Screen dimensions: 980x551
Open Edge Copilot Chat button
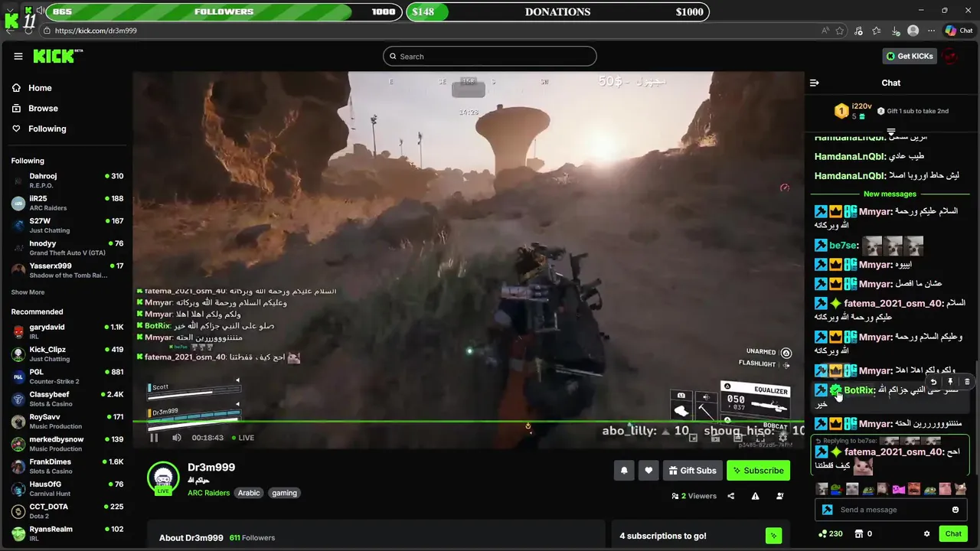tap(959, 31)
